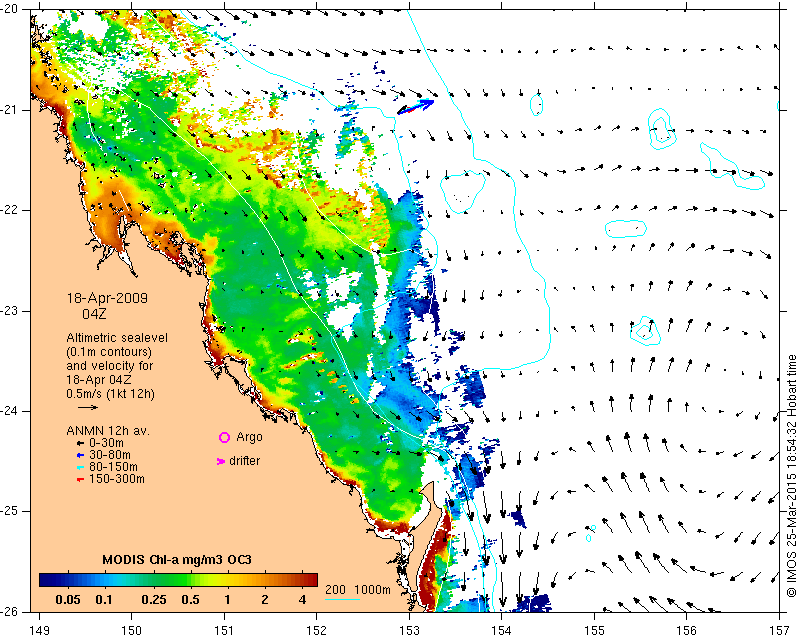
Task: Click the '-26' latitude axis label
Action: [9, 611]
